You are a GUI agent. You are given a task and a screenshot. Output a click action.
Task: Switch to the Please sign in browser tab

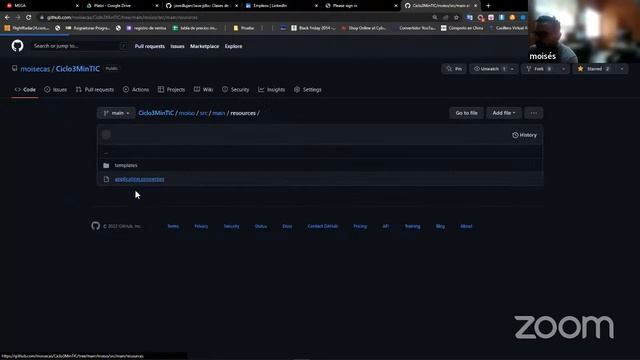[361, 6]
